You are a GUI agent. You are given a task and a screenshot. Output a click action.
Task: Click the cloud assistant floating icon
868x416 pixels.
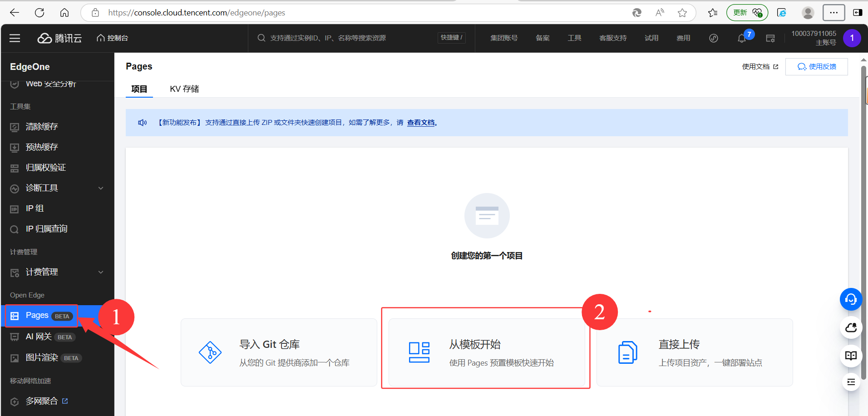pos(851,327)
